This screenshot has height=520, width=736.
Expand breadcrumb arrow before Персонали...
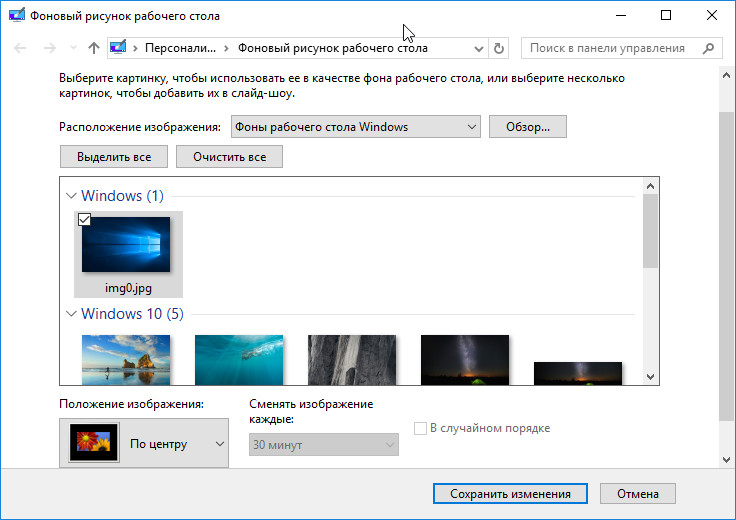tap(135, 48)
